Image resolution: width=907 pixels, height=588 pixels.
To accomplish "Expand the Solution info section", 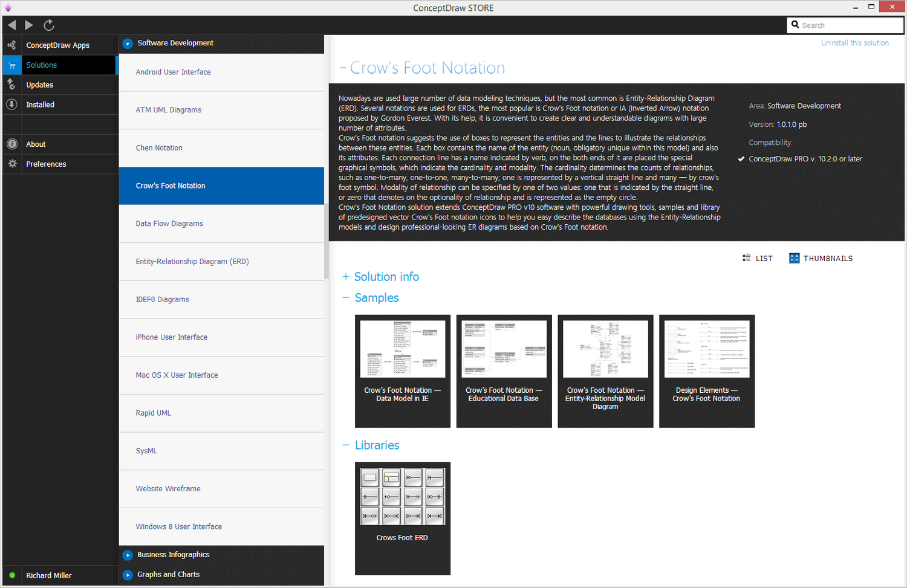I will tap(346, 277).
